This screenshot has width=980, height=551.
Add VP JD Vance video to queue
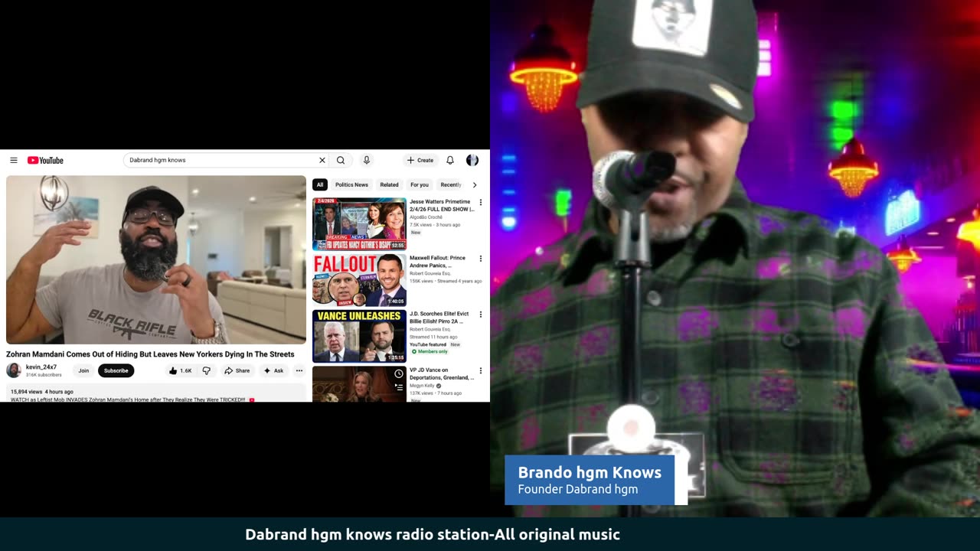[399, 387]
